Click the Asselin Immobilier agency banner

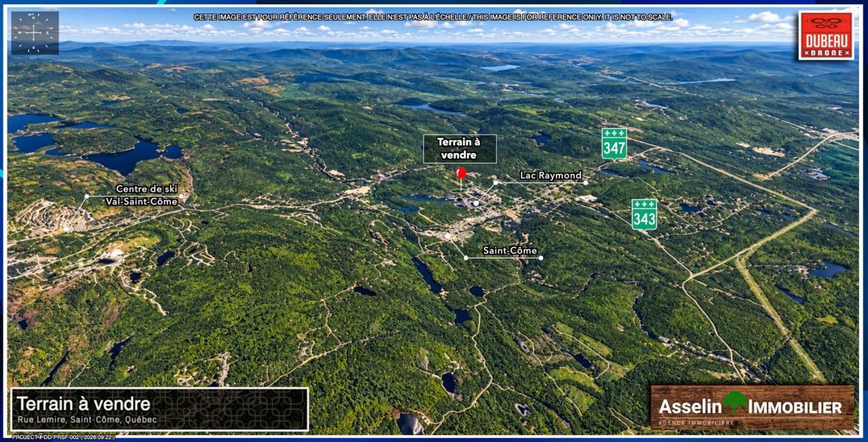[752, 408]
